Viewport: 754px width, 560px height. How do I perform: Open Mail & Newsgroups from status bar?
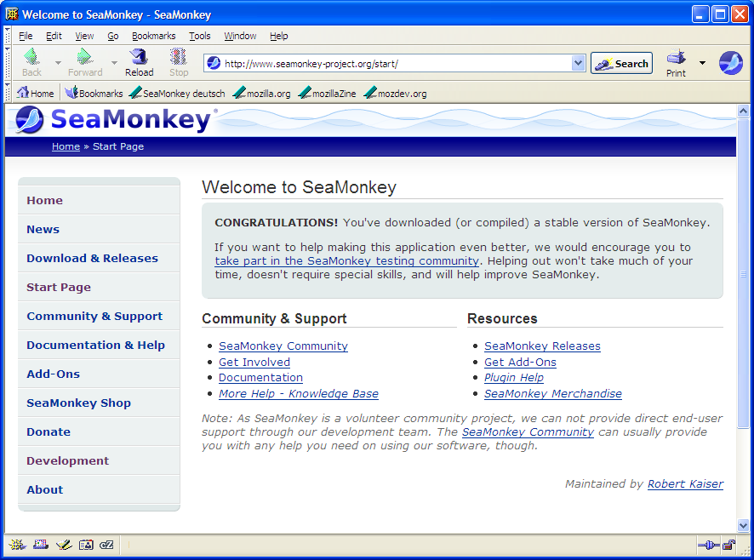click(x=40, y=545)
